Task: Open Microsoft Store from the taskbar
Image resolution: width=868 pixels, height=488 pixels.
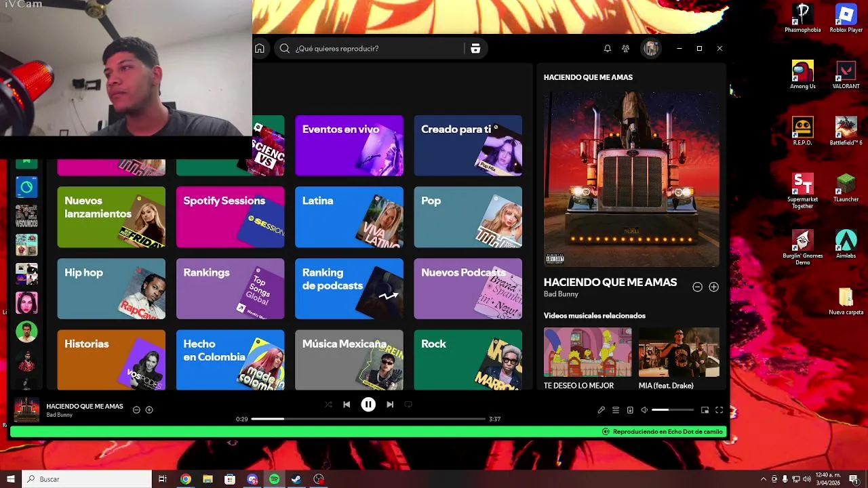Action: tap(230, 479)
